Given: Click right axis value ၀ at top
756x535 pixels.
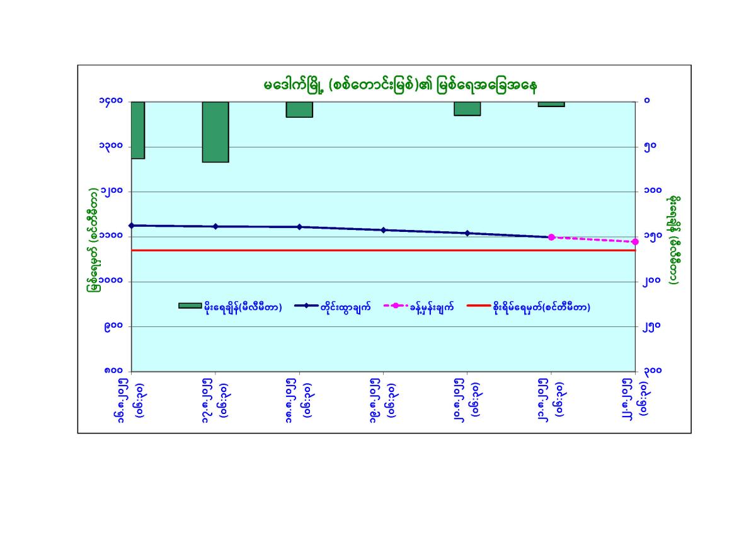Looking at the screenshot, I should (x=646, y=101).
